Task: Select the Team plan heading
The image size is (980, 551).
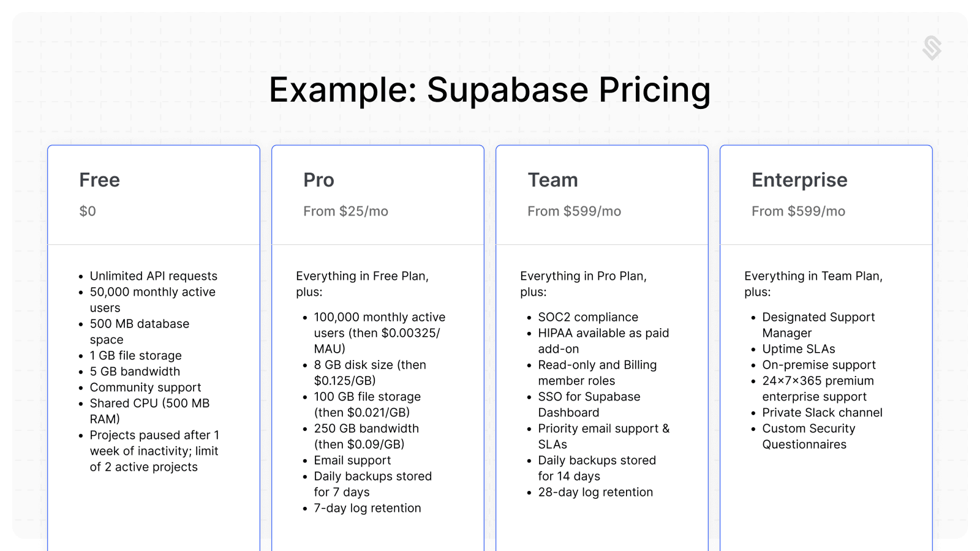Action: click(552, 180)
